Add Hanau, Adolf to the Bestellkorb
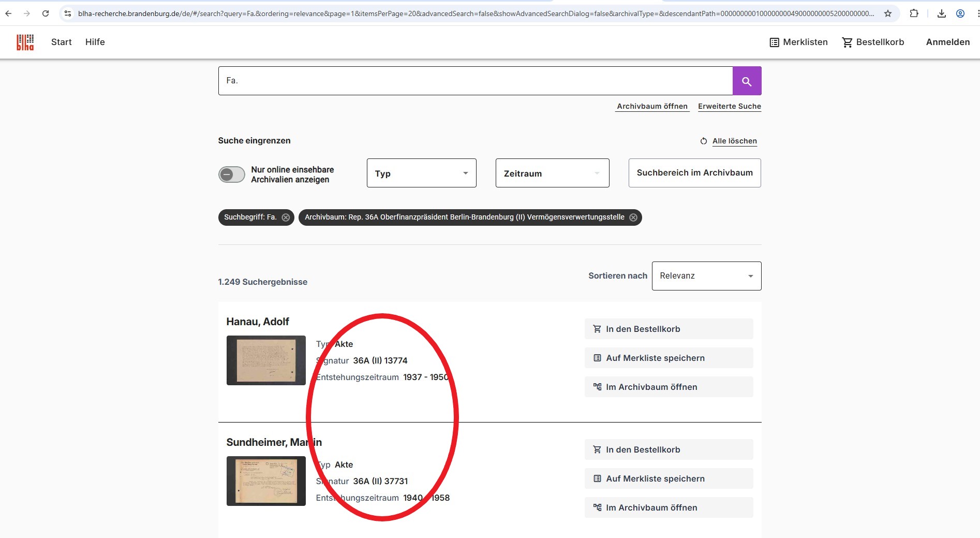 tap(669, 329)
